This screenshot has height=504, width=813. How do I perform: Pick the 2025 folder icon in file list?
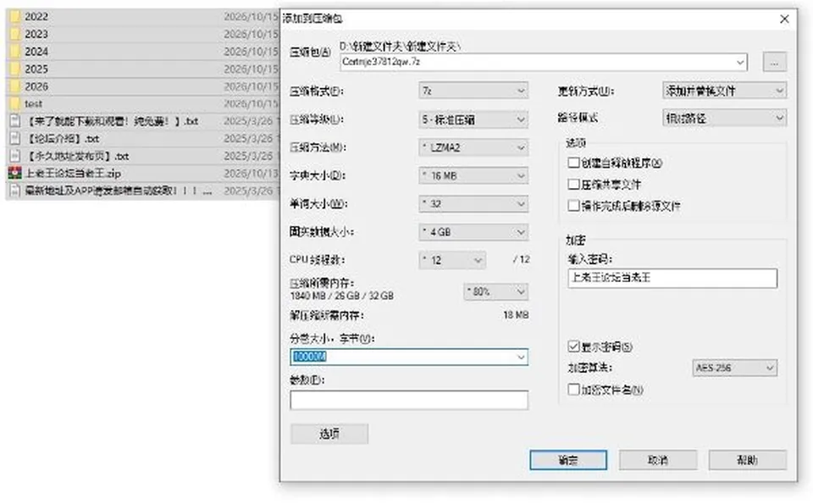[15, 69]
